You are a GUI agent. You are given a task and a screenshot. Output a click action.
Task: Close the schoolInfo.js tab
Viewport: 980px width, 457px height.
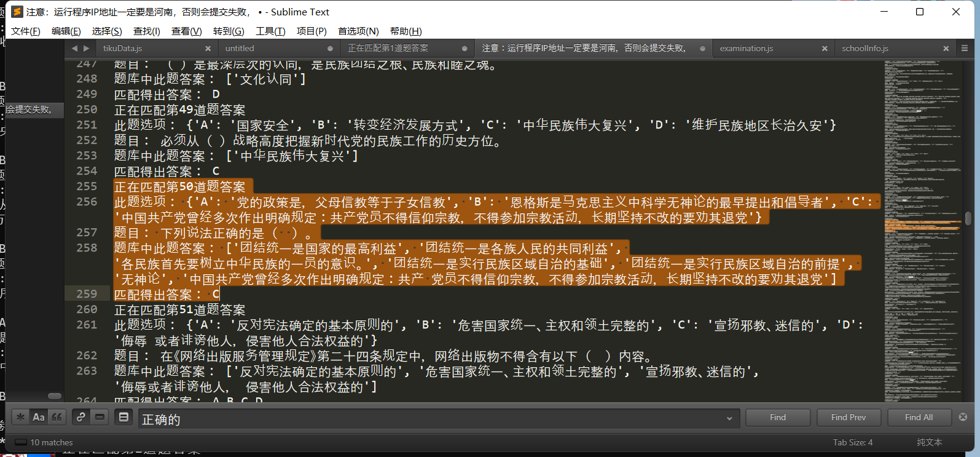tap(946, 49)
